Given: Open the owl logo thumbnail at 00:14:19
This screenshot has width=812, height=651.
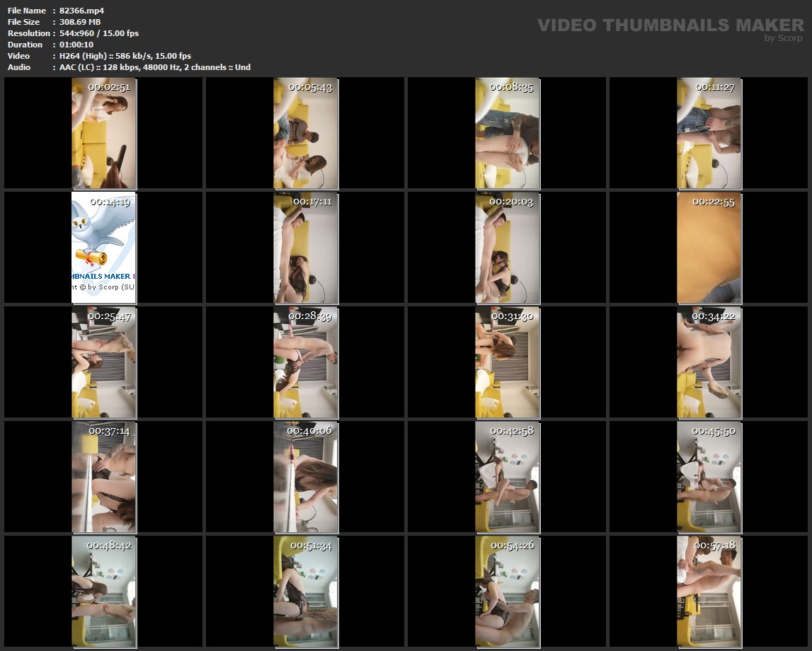Looking at the screenshot, I should click(104, 248).
